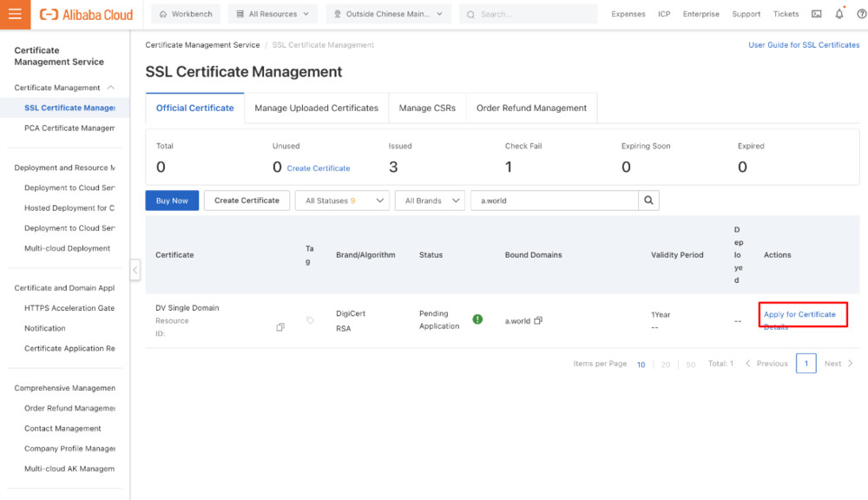Image resolution: width=868 pixels, height=500 pixels.
Task: Launch CloudShell from the top bar
Action: 817,14
